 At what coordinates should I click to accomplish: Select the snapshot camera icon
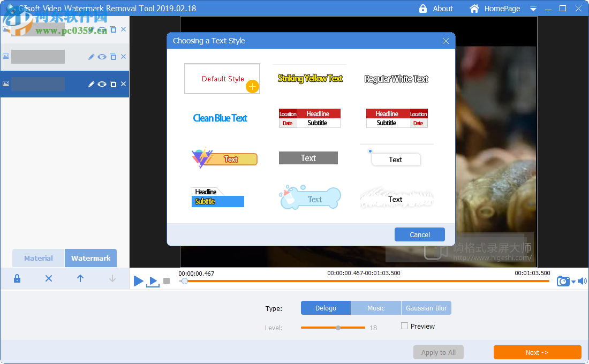pyautogui.click(x=563, y=280)
